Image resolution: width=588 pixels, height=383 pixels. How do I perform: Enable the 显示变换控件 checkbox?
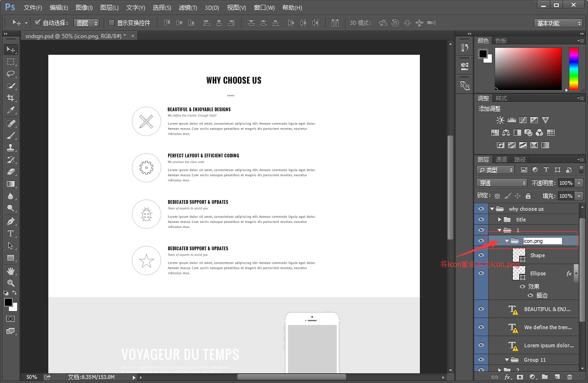pos(111,23)
